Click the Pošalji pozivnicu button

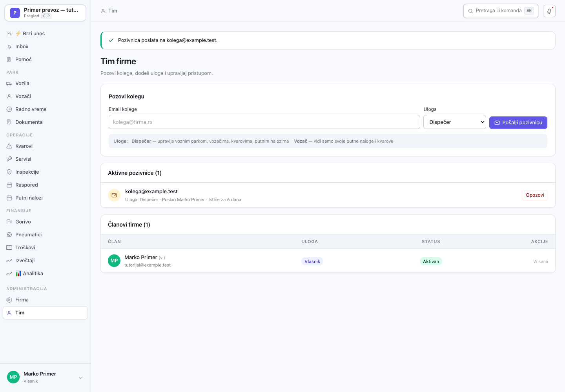point(518,123)
